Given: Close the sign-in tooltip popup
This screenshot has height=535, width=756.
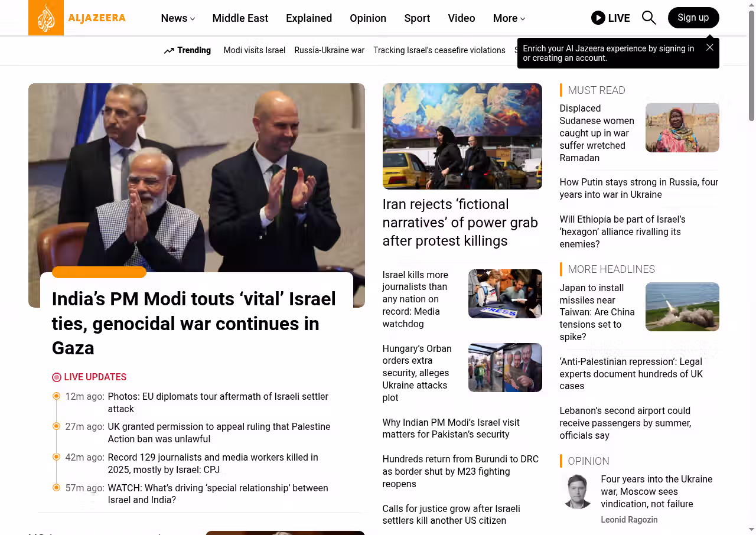Looking at the screenshot, I should pyautogui.click(x=710, y=47).
